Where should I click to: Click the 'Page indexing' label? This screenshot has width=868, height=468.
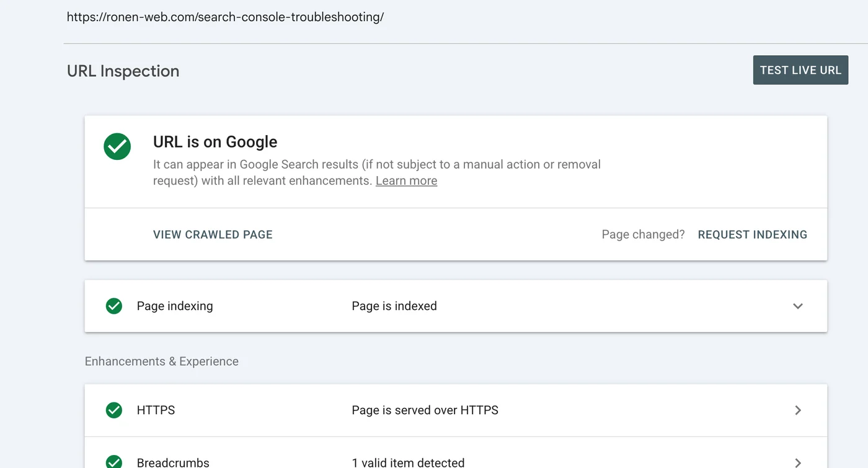[x=175, y=306]
